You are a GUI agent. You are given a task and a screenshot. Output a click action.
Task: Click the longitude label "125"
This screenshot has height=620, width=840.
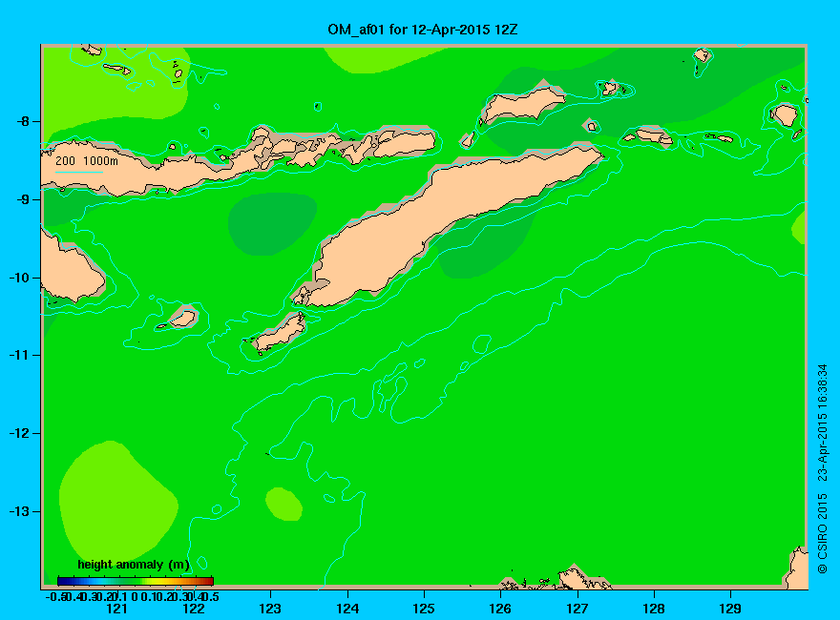click(x=424, y=609)
